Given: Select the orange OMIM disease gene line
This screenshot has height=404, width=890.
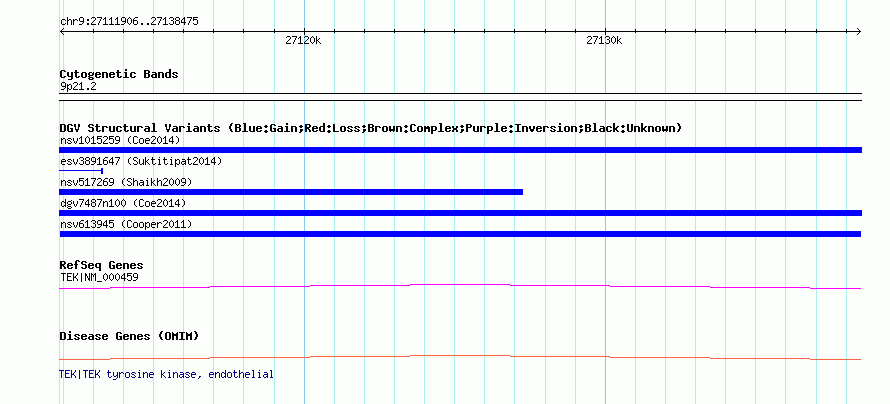Looking at the screenshot, I should pyautogui.click(x=460, y=357).
